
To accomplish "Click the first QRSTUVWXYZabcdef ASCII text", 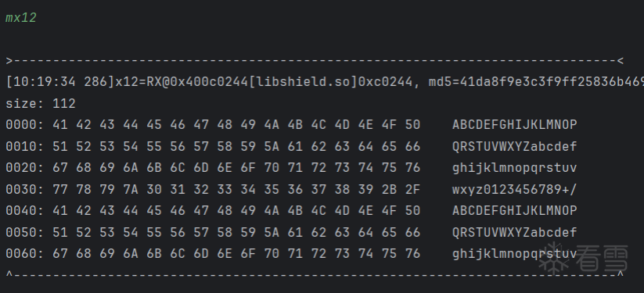I will (x=515, y=147).
